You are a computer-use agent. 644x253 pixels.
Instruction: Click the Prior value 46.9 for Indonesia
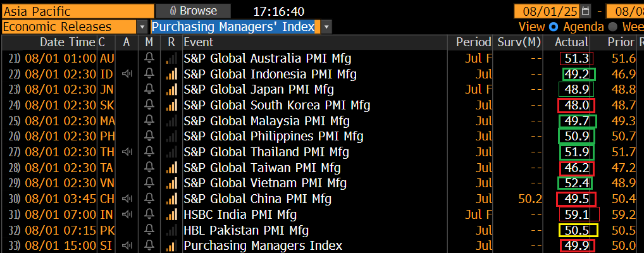pyautogui.click(x=623, y=75)
